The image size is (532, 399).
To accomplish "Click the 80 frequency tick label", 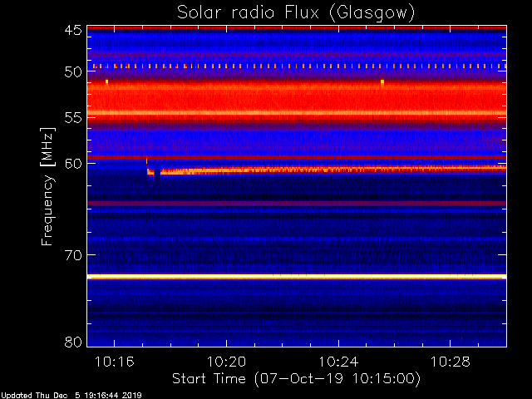I will [x=73, y=342].
